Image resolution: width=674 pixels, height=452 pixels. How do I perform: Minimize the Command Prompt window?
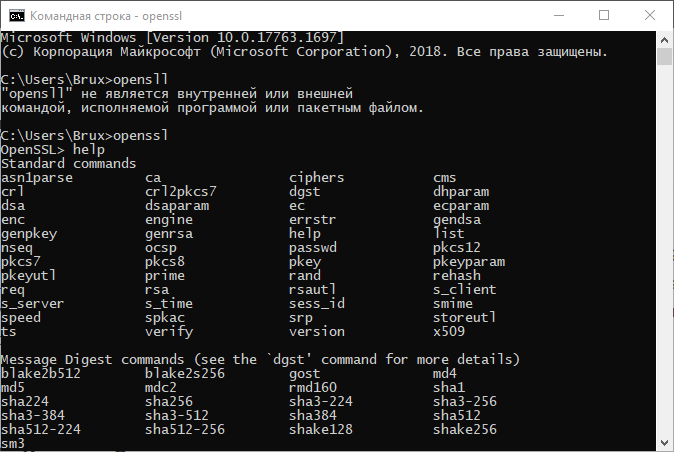coord(558,15)
